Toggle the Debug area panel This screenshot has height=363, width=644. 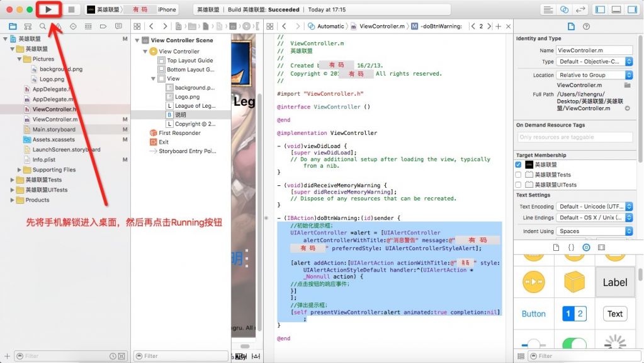(616, 9)
